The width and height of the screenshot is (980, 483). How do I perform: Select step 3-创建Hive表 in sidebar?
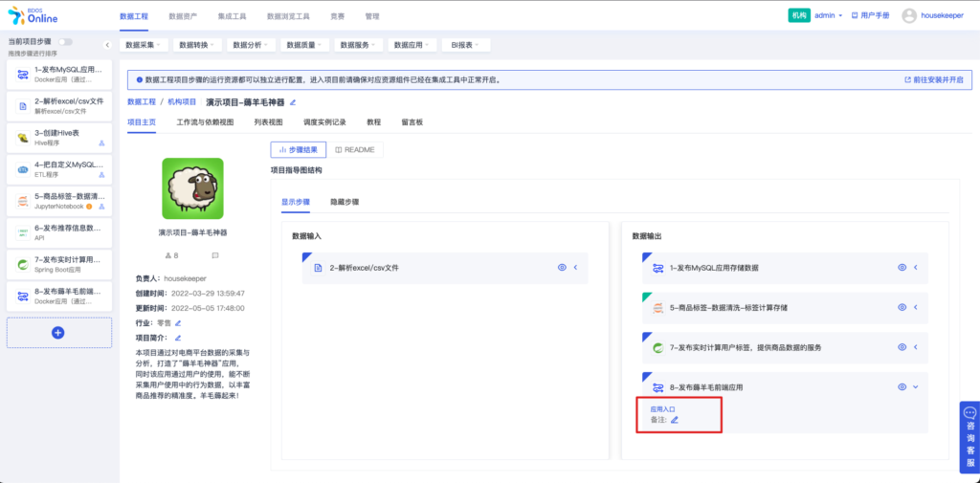[x=59, y=138]
